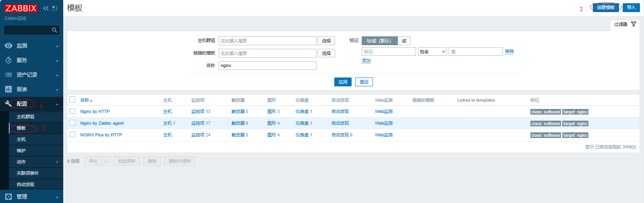Open the NGINX Plus by HTTP template link

click(101, 135)
